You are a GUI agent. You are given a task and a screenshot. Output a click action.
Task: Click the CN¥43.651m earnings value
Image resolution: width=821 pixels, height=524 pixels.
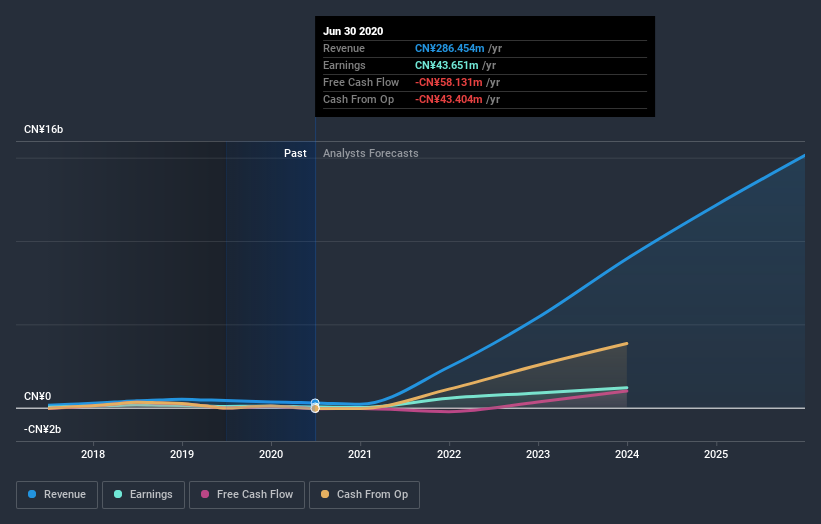click(x=447, y=65)
